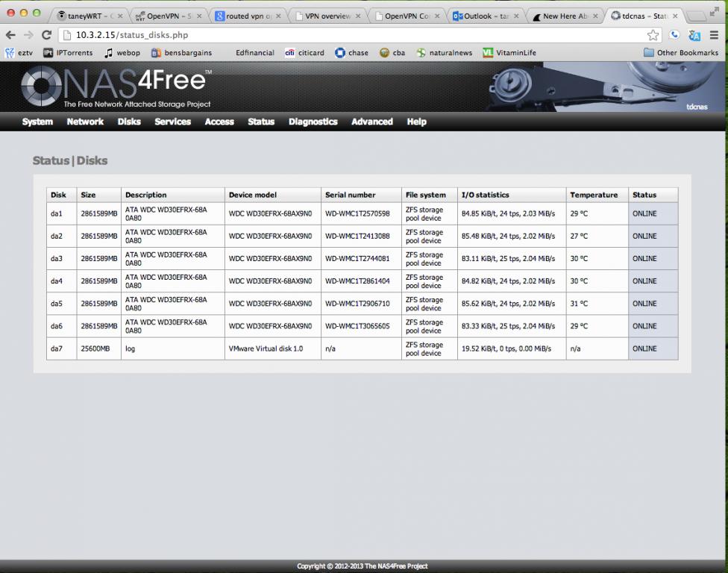Viewport: 728px width, 573px height.
Task: Open the chase bookmark
Action: [x=351, y=53]
